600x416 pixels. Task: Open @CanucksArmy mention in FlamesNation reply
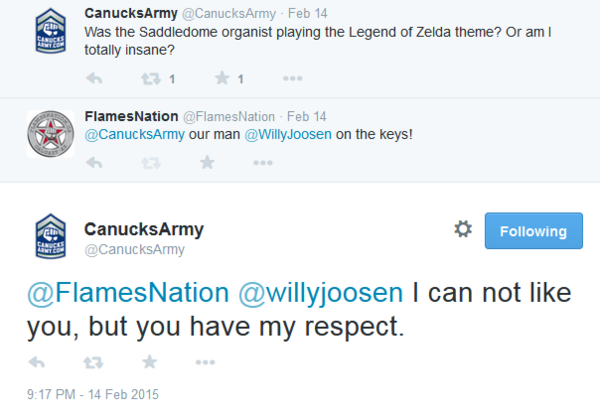coord(135,134)
